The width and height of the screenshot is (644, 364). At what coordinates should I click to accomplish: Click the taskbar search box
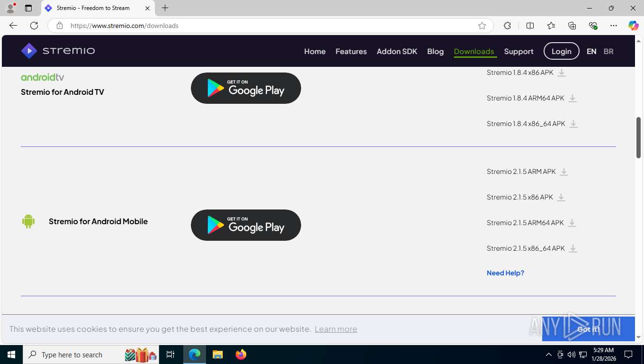point(91,355)
